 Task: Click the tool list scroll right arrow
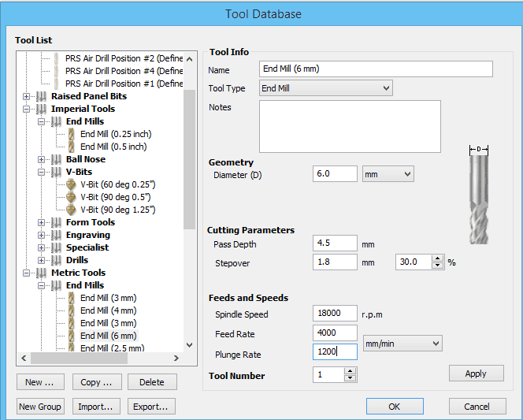point(176,359)
